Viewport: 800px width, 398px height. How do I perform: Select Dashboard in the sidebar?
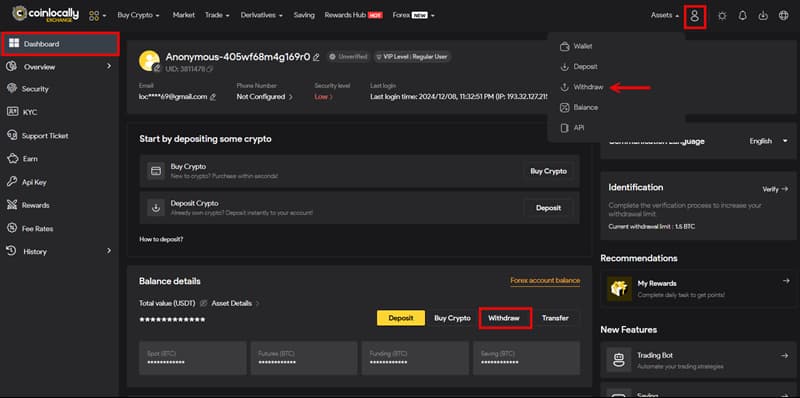(x=60, y=44)
